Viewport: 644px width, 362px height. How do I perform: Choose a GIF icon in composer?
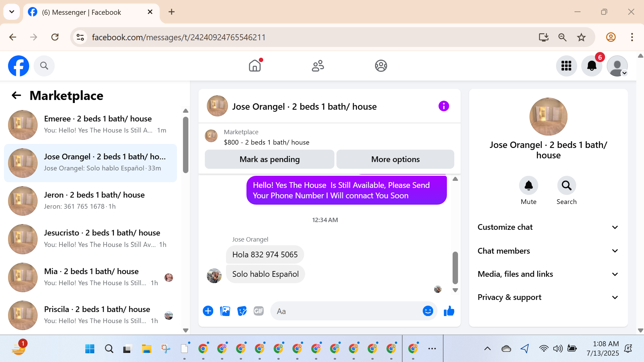coord(259,311)
